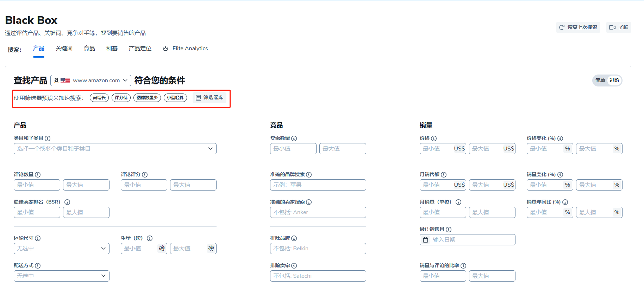Select the 产品 search tab

click(x=39, y=49)
